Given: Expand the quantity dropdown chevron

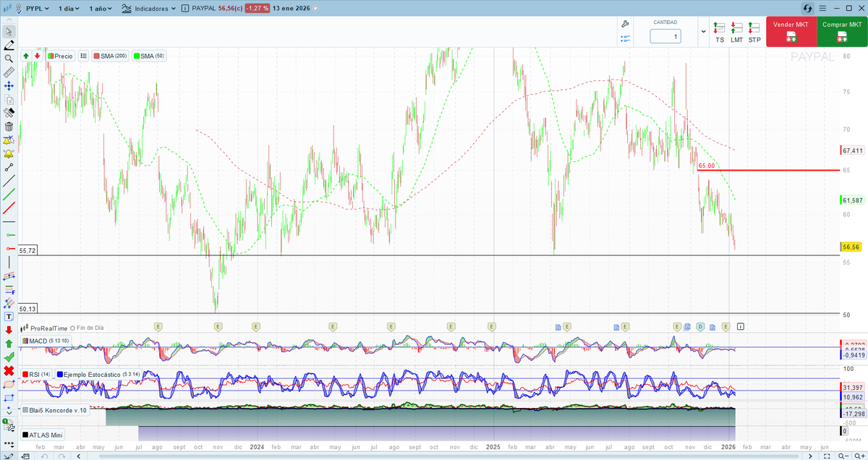Looking at the screenshot, I should [x=703, y=33].
